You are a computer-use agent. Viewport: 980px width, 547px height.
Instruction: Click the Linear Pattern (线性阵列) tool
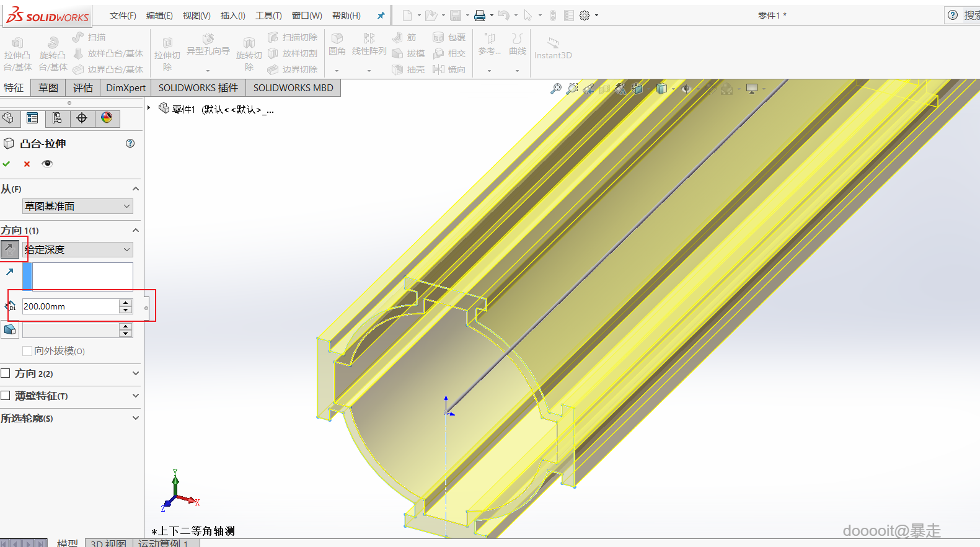click(369, 45)
